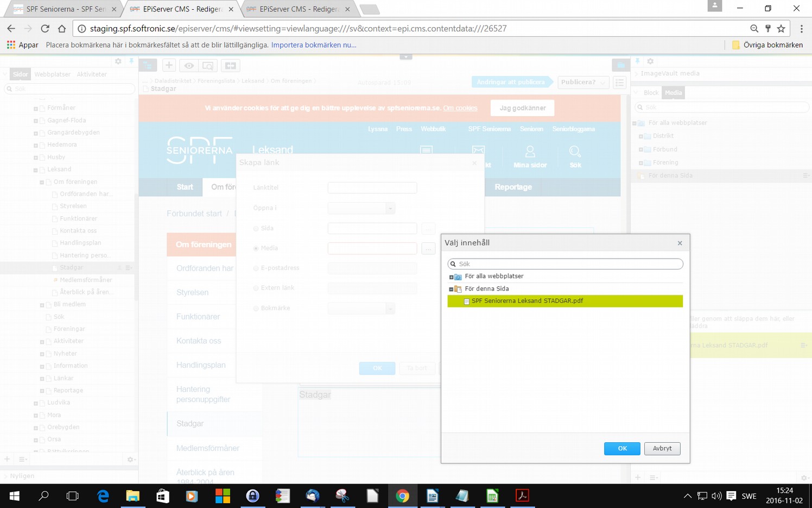
Task: Toggle preview mode with the eye icon
Action: 189,66
